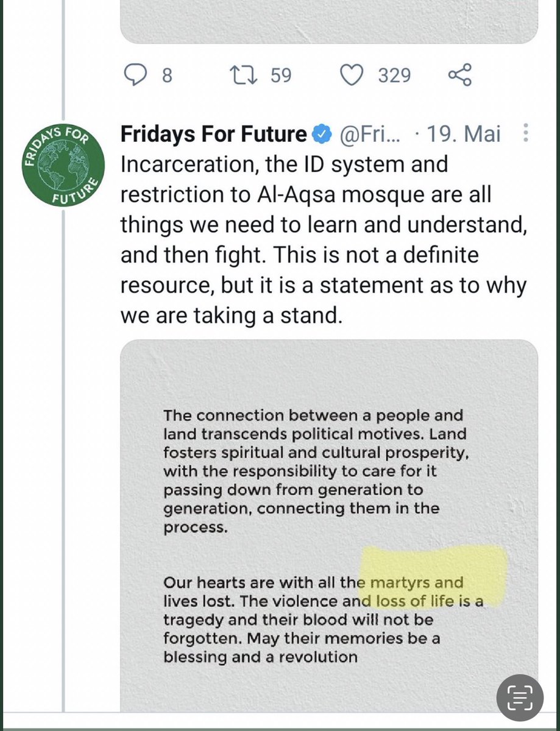This screenshot has height=731, width=560.
Task: Open the tweet text about Al-Aqsa mosque
Action: pos(323,241)
